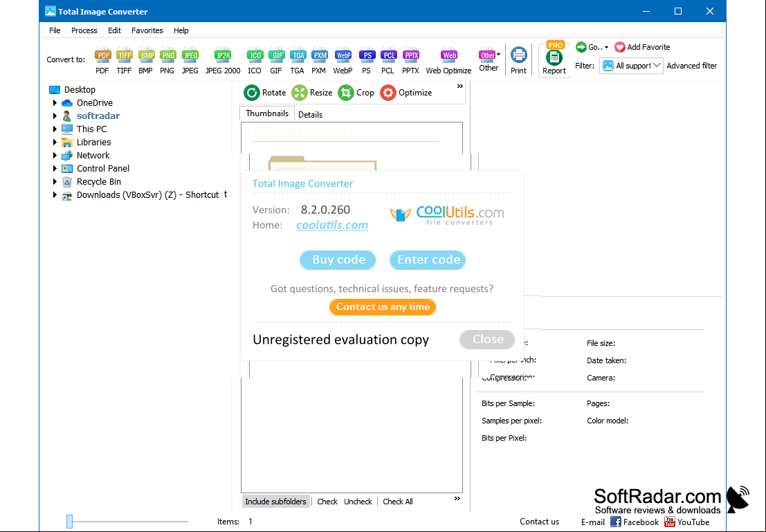The height and width of the screenshot is (532, 766).
Task: Open the Help menu
Action: point(181,30)
